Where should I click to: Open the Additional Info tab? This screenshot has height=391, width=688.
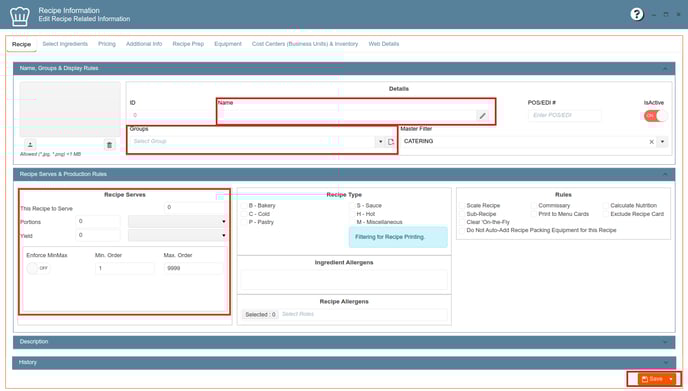click(144, 44)
